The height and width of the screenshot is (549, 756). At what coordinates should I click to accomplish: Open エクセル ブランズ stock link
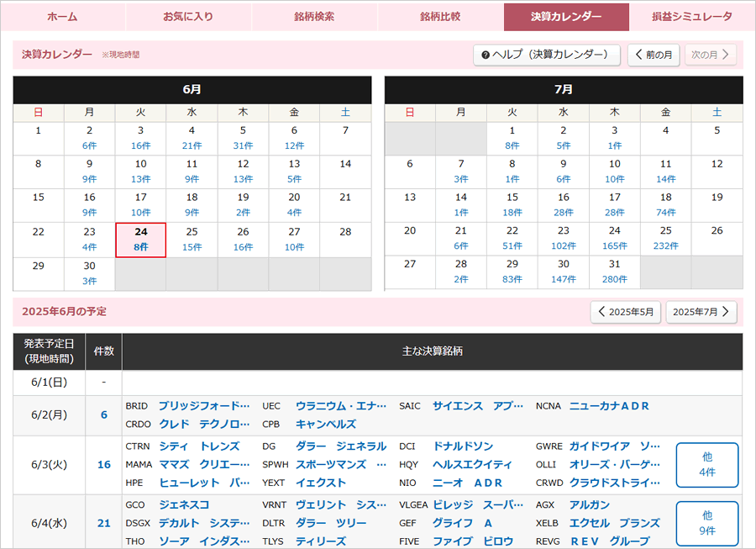(x=615, y=523)
